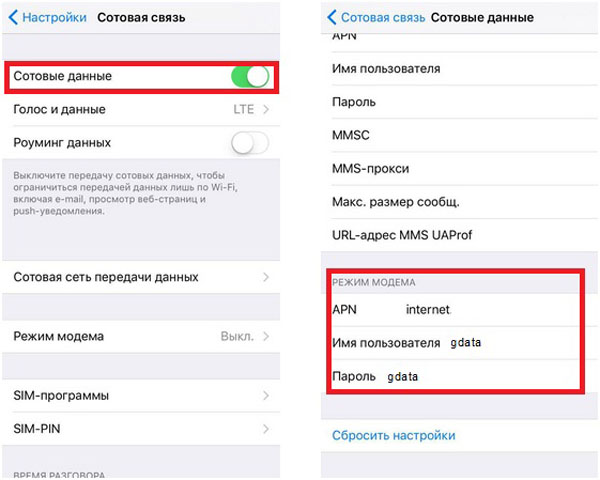The image size is (600, 480).
Task: Open the SIM-PIN chevron
Action: tap(266, 429)
